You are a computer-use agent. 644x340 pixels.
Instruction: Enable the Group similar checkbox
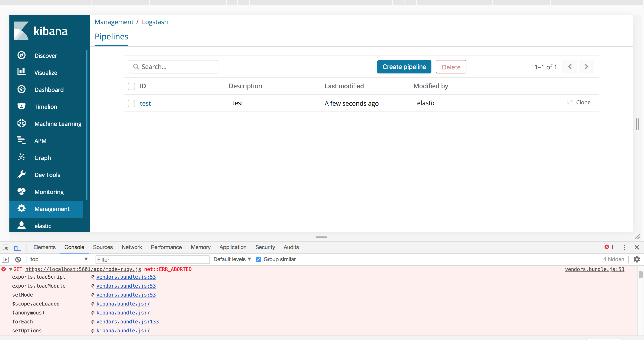258,259
